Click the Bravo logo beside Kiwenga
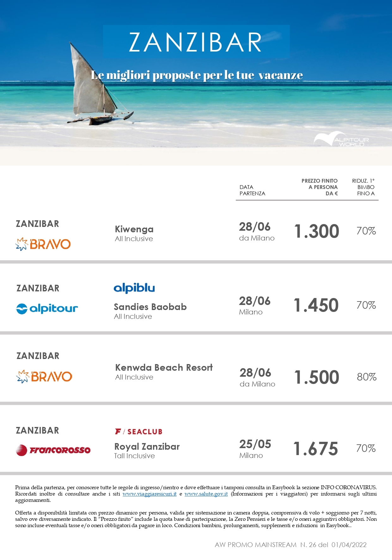This screenshot has width=392, height=560. [43, 244]
